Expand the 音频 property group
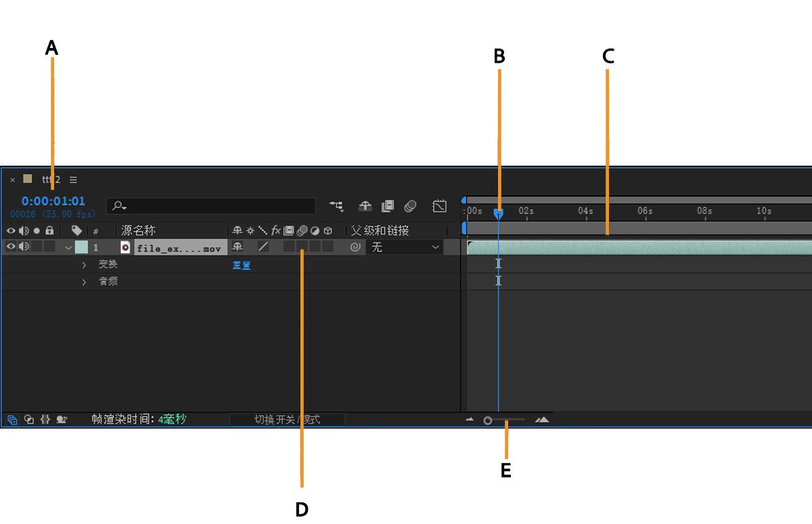Viewport: 812px width, 524px height. 84,281
